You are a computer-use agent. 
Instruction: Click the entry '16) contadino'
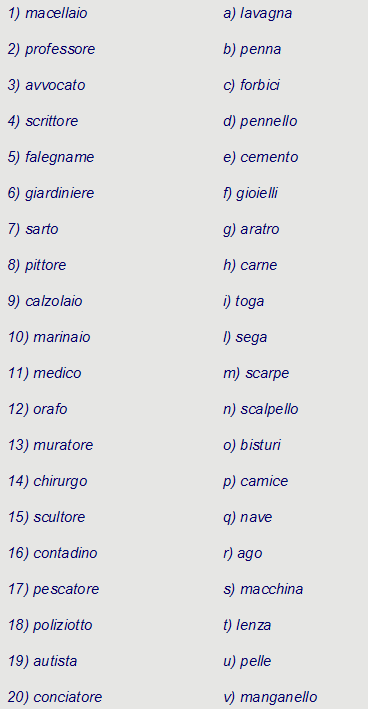point(53,553)
